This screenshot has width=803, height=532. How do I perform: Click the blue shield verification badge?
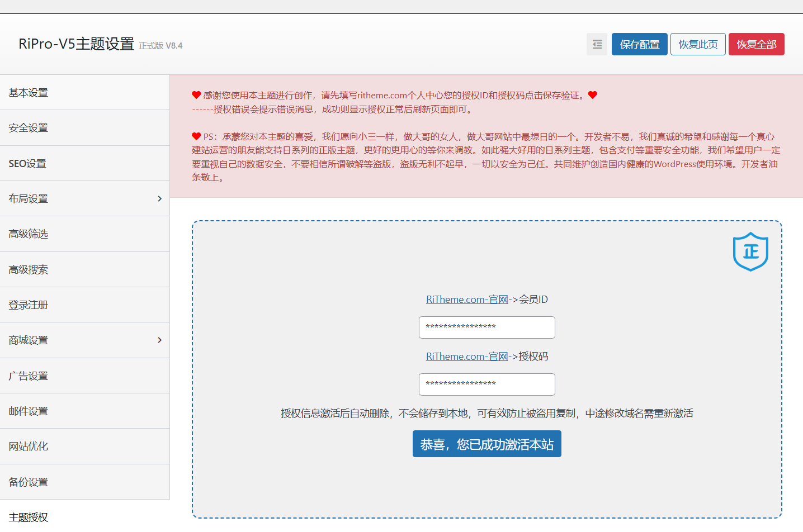tap(750, 251)
